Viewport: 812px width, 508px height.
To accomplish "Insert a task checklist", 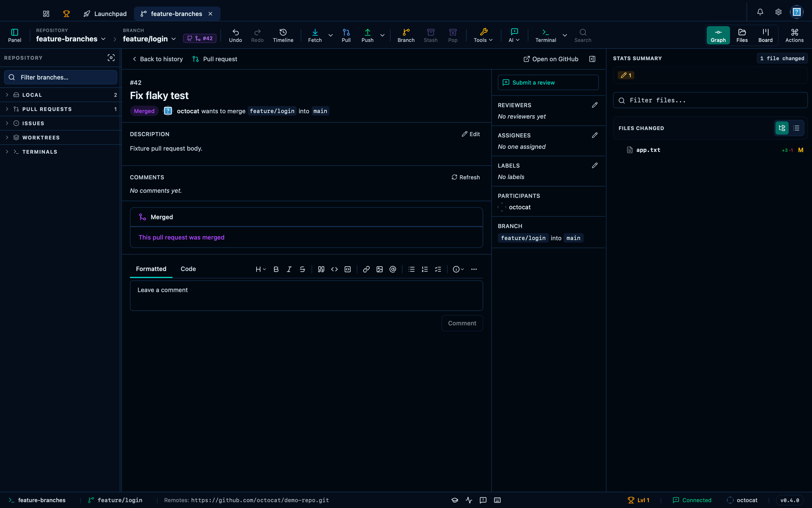I will click(x=438, y=269).
